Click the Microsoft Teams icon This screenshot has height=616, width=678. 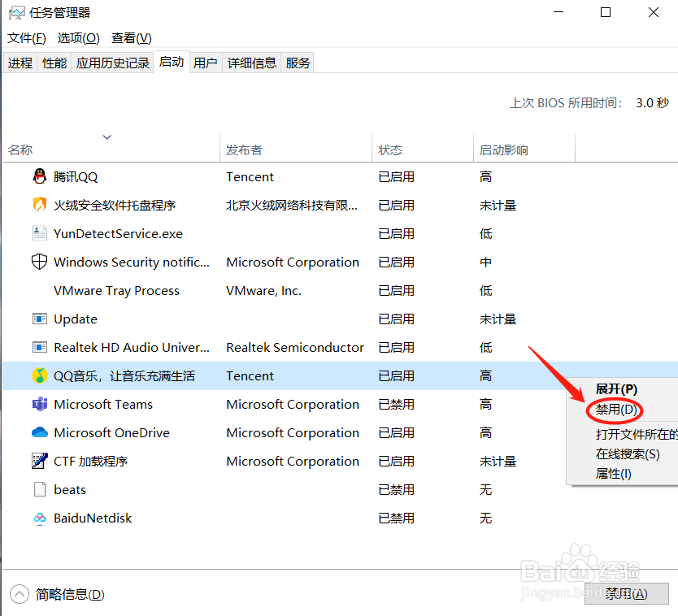coord(39,404)
